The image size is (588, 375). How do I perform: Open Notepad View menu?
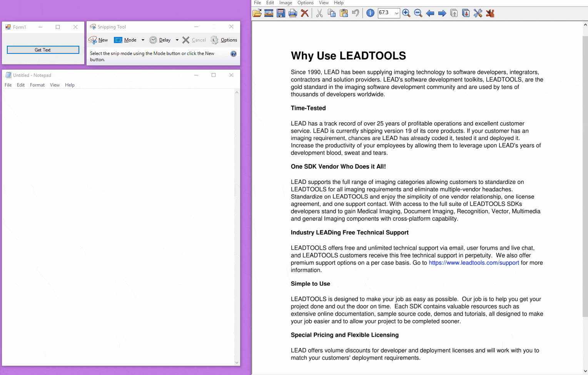[55, 85]
